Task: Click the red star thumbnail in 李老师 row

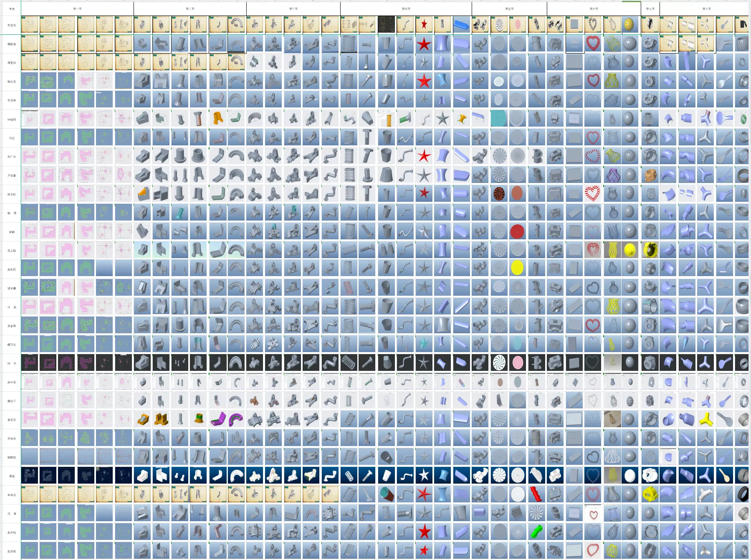Action: pos(424,25)
